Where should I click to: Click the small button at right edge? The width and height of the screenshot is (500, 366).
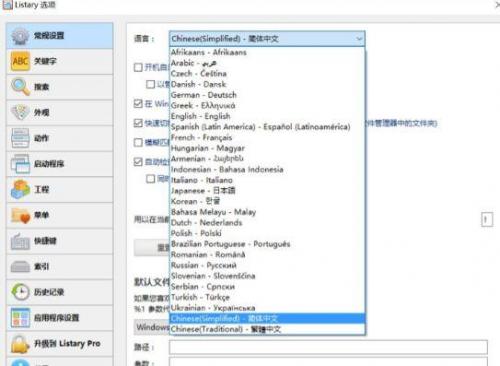487,220
